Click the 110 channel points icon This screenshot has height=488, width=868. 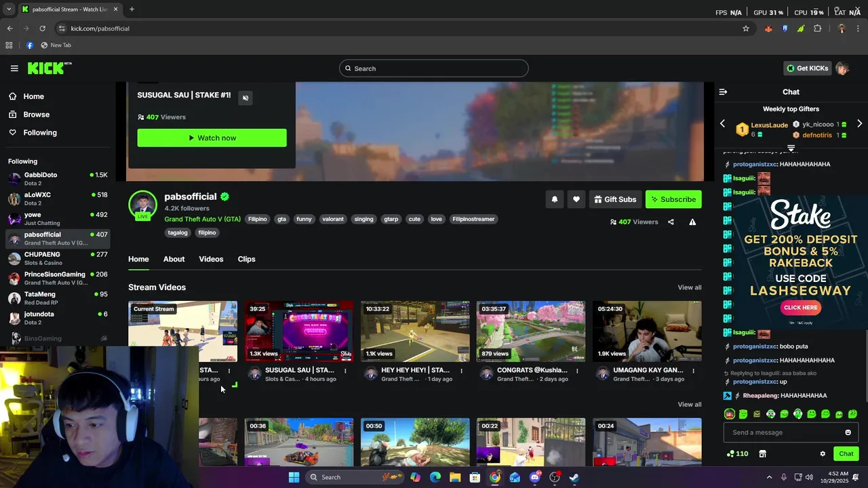(x=736, y=453)
